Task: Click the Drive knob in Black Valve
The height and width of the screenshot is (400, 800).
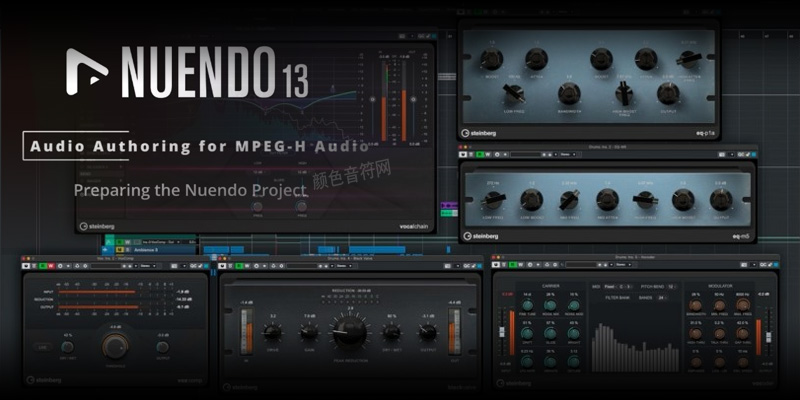Action: (272, 333)
